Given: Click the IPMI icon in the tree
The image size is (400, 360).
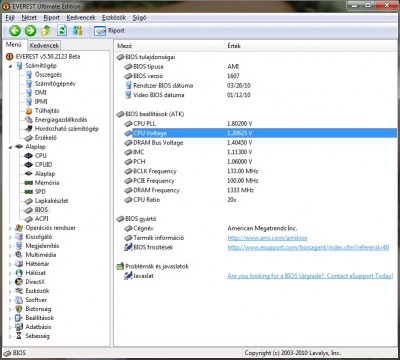Looking at the screenshot, I should (x=29, y=102).
